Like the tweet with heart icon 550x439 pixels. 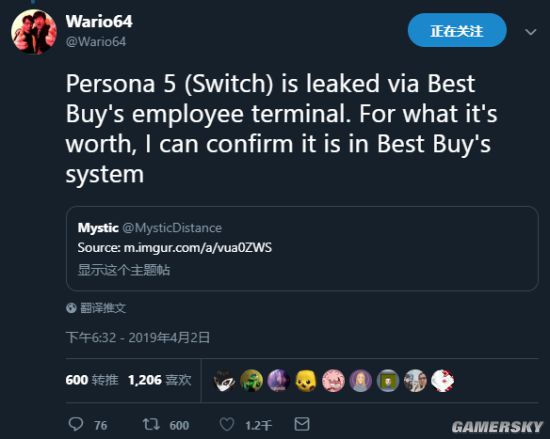(227, 425)
